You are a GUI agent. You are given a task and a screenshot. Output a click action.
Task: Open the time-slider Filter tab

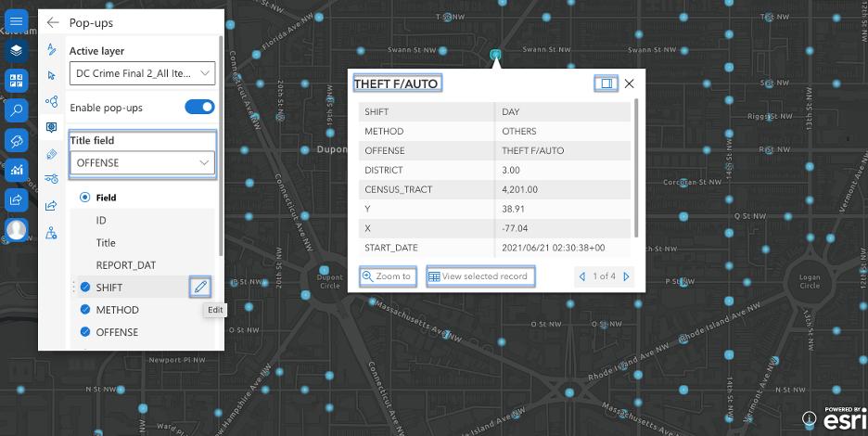pos(52,178)
